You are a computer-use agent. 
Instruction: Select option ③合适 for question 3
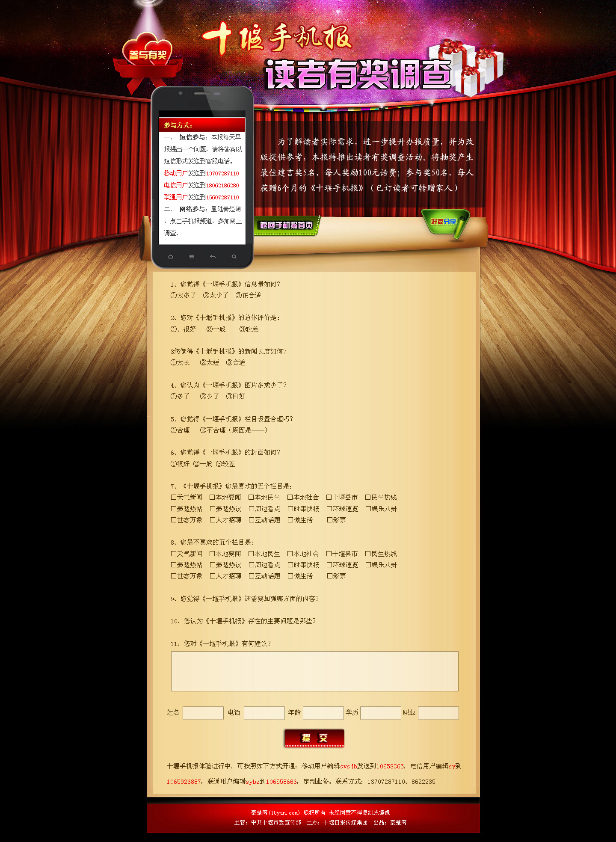click(x=236, y=362)
